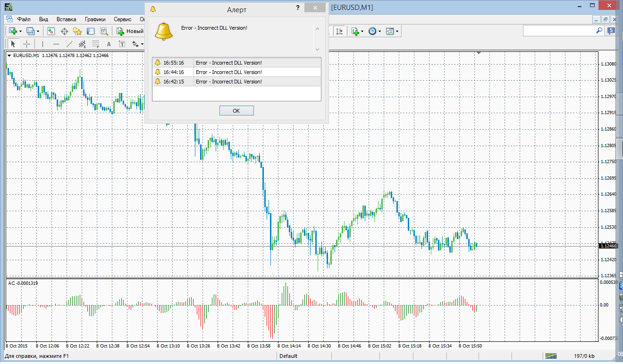Expand the Indicators dropdown arrow
The image size is (623, 364).
pyautogui.click(x=362, y=32)
